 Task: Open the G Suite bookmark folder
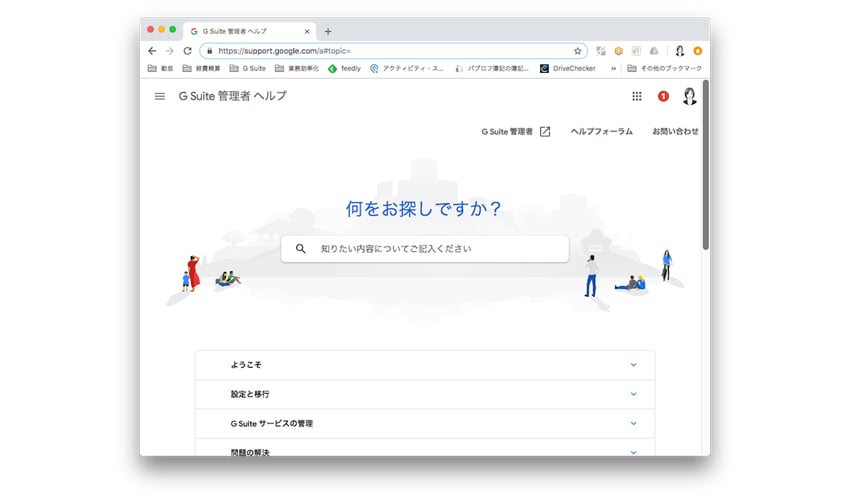(x=248, y=68)
